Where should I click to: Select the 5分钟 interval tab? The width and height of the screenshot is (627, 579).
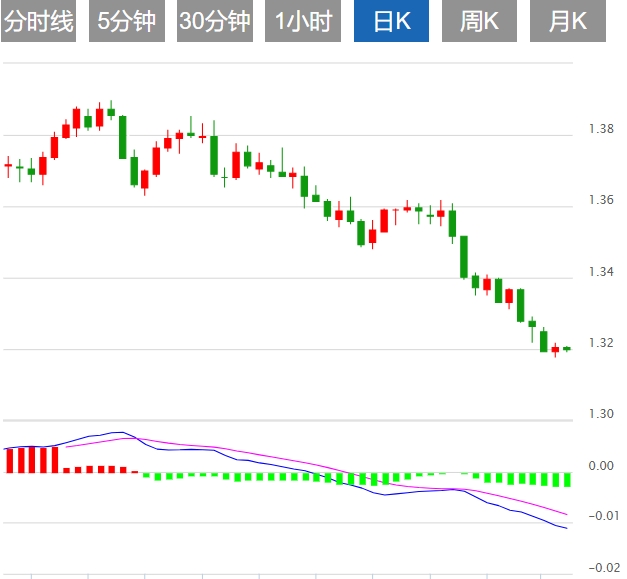126,22
